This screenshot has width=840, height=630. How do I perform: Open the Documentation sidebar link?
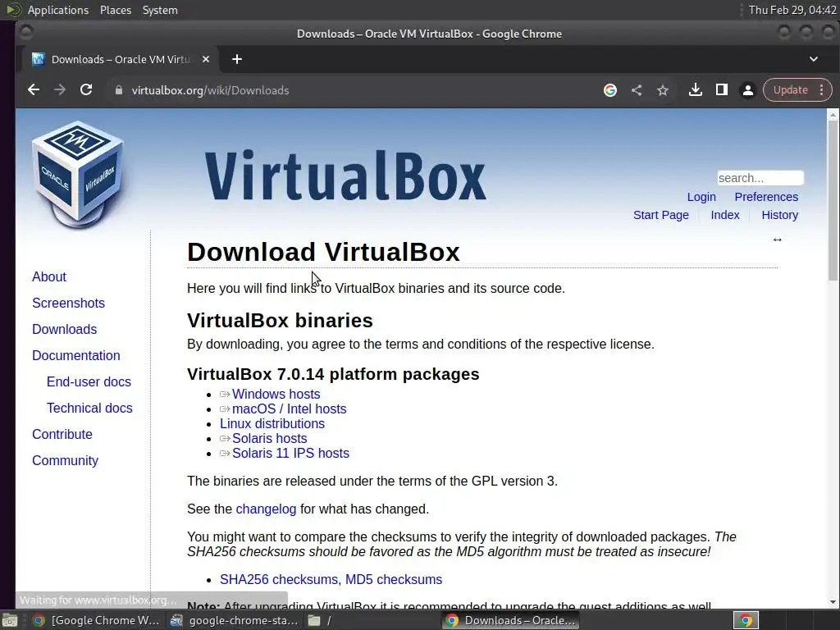[76, 355]
